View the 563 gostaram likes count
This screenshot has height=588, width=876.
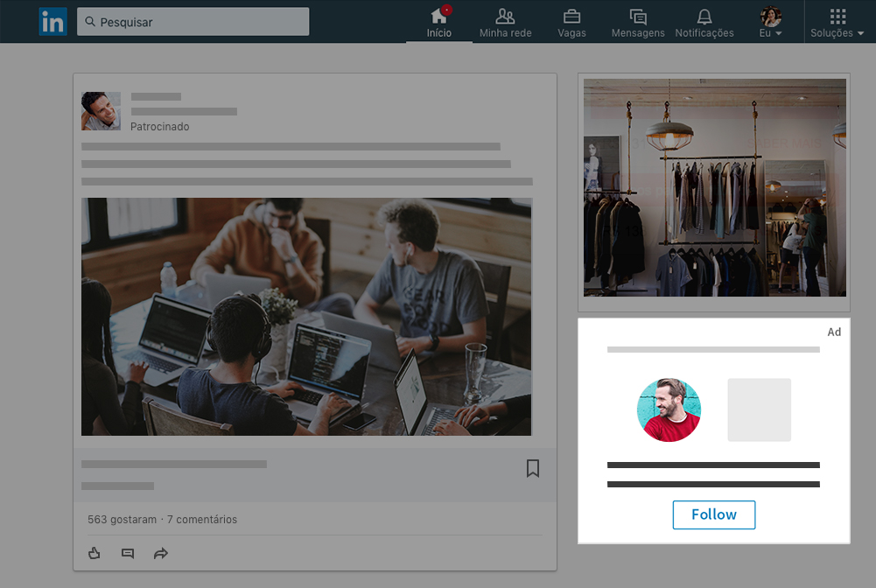[123, 520]
